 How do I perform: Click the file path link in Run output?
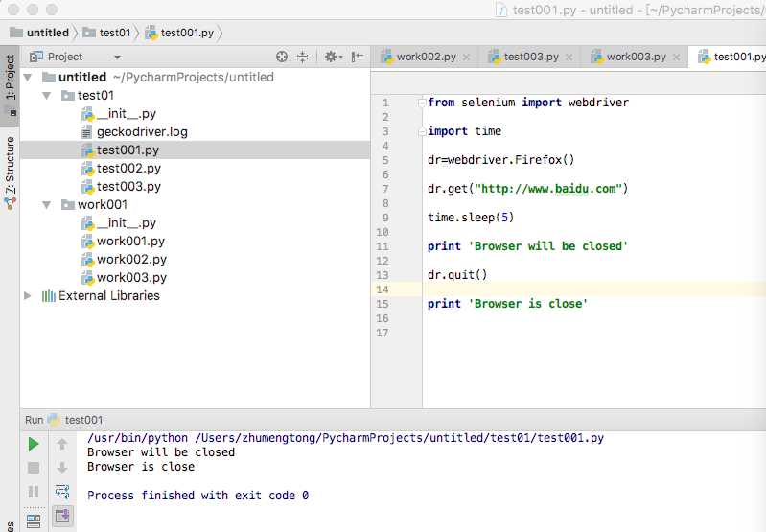click(400, 438)
